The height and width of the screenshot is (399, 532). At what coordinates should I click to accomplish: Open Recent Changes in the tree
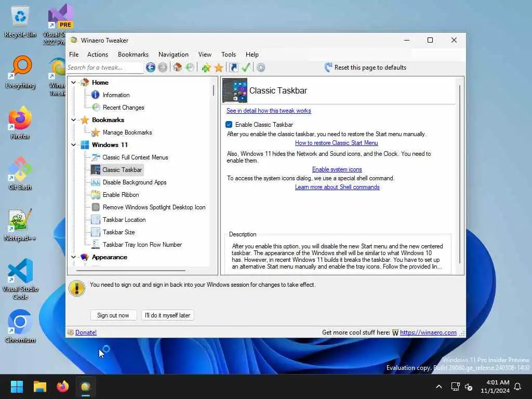(123, 108)
